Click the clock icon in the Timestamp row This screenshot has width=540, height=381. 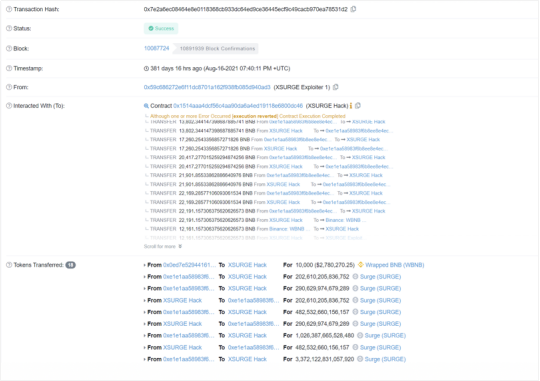click(146, 69)
